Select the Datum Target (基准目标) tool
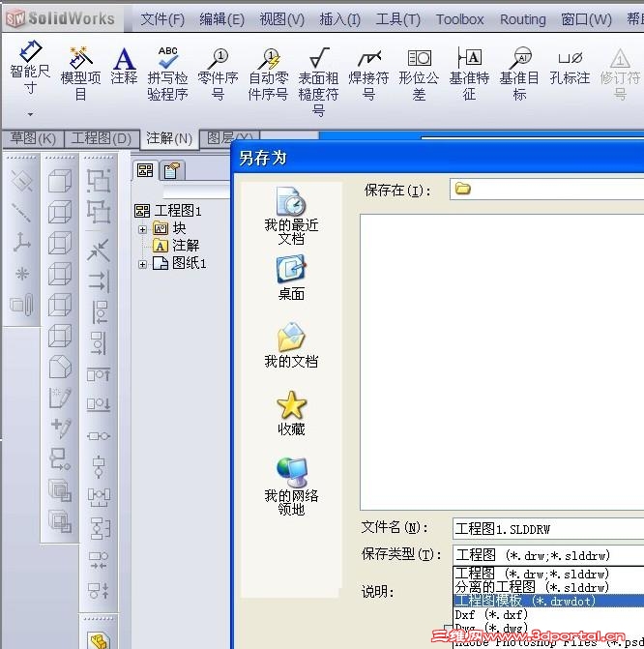The width and height of the screenshot is (644, 649). (x=519, y=74)
